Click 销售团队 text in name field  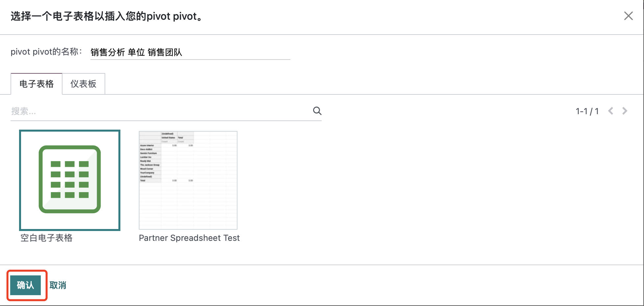tap(165, 52)
